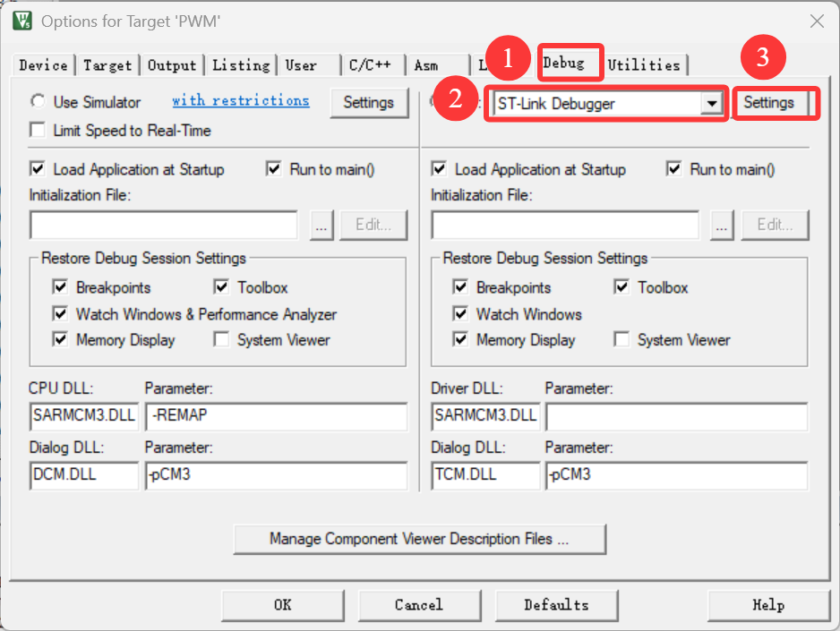Toggle simulator Watch Windows & Performance Analyzer
Screen dimensions: 840x631
point(61,314)
